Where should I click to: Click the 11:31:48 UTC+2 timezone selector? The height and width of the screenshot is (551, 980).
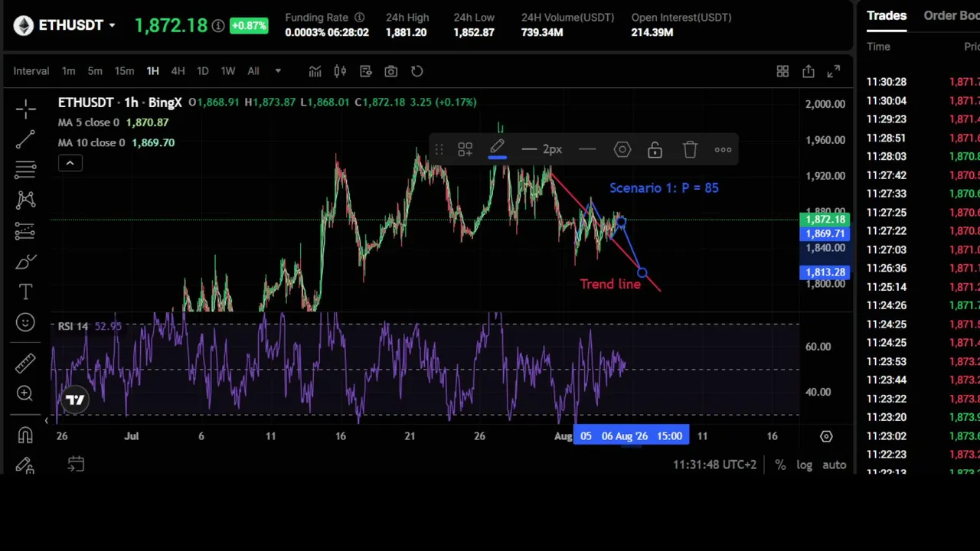click(x=714, y=465)
